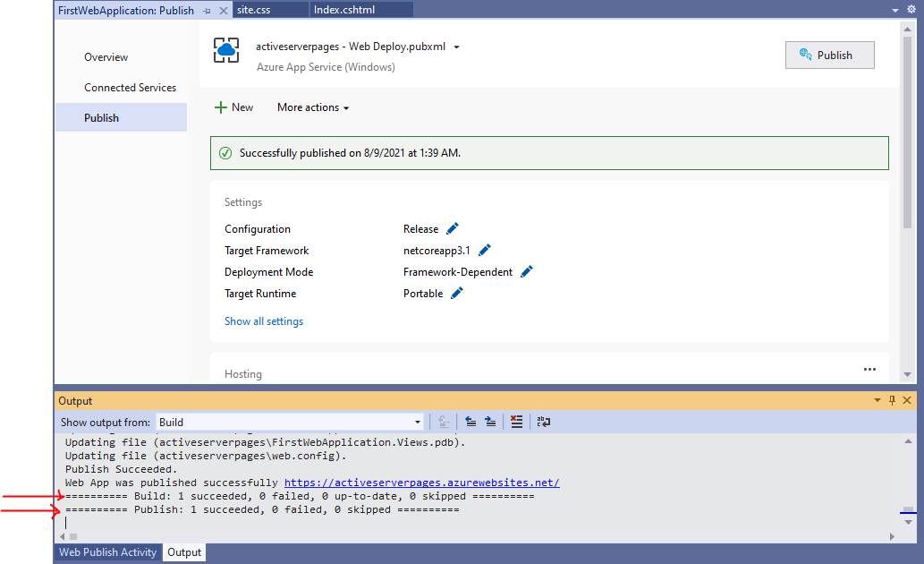Click the Publish button with globe icon
The height and width of the screenshot is (564, 924).
pyautogui.click(x=829, y=55)
